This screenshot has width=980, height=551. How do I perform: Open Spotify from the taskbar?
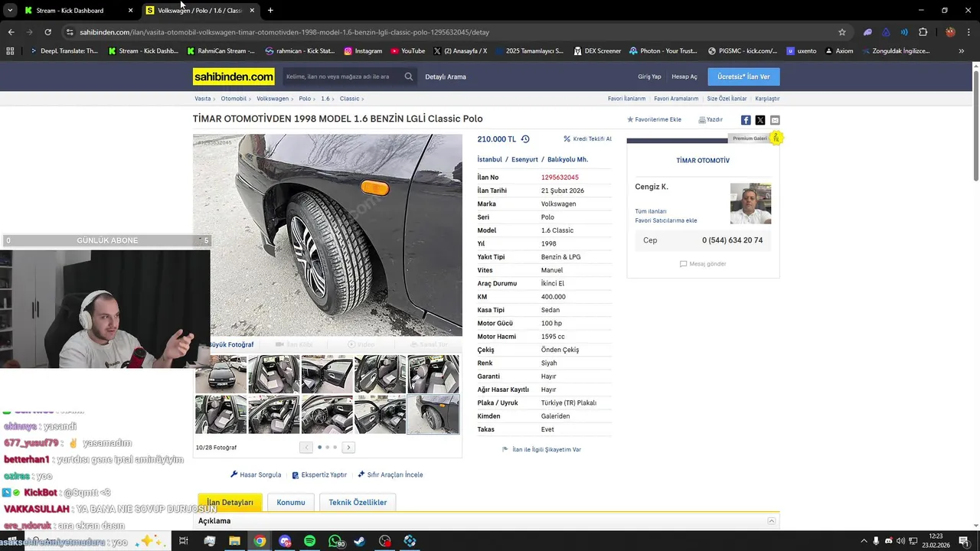(x=309, y=541)
